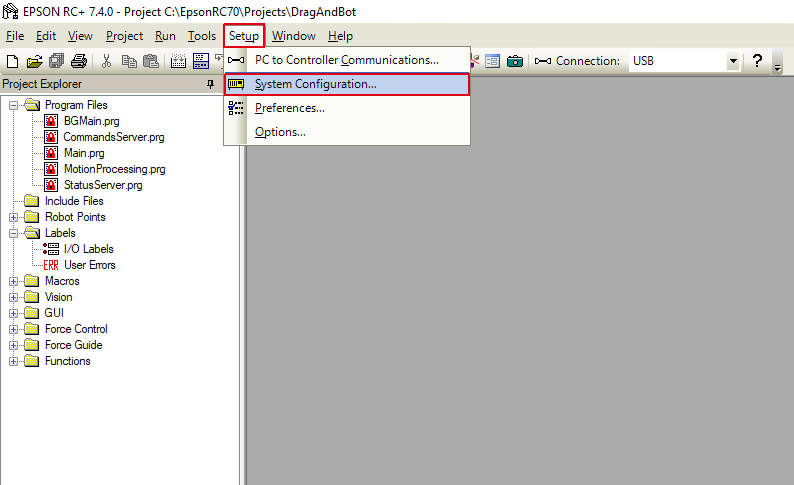Viewport: 794px width, 485px height.
Task: Open the Project menu
Action: coord(125,36)
